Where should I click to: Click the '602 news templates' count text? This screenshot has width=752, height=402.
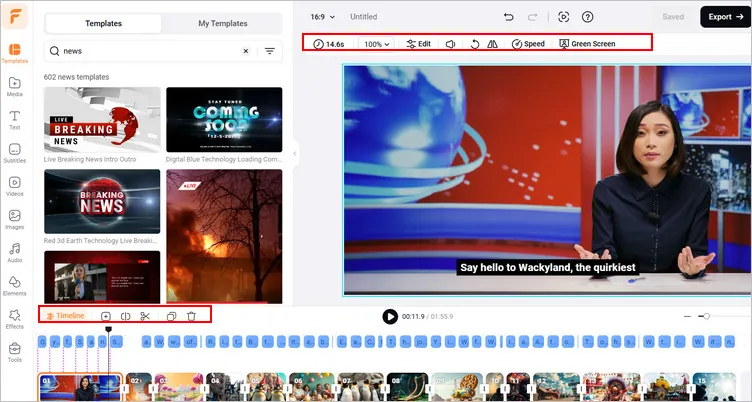tap(76, 77)
